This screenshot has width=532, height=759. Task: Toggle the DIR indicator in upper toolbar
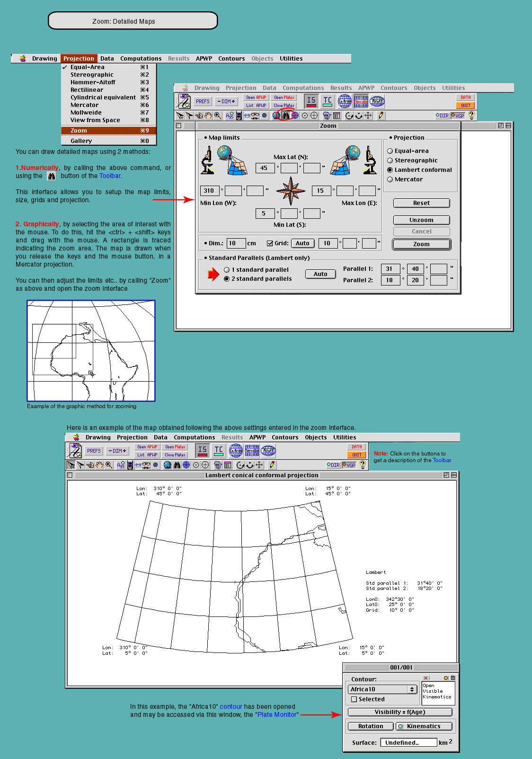(442, 116)
